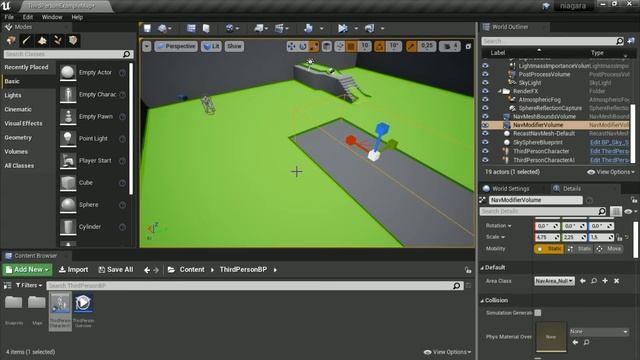The height and width of the screenshot is (360, 640).
Task: Open the File menu
Action: pyautogui.click(x=9, y=17)
